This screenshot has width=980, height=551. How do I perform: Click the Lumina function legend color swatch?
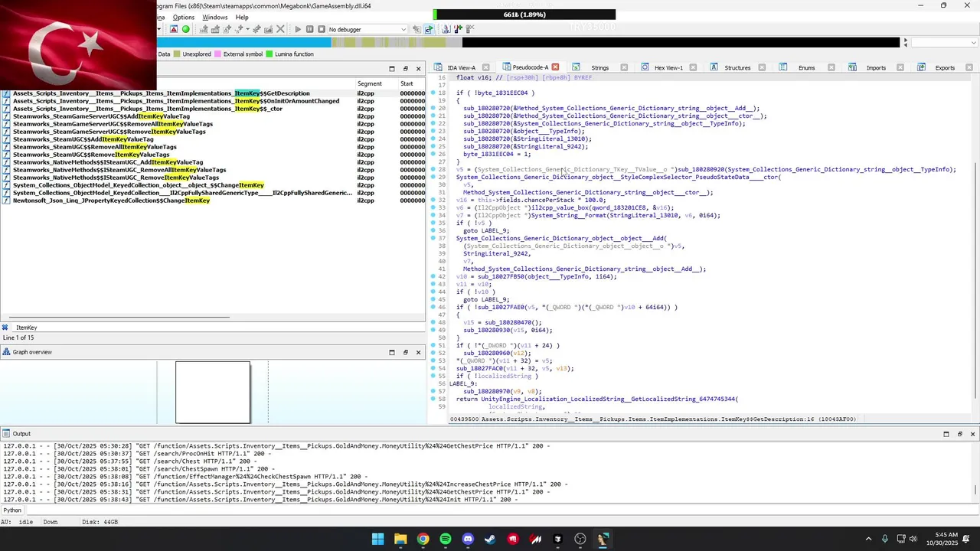[x=269, y=54]
